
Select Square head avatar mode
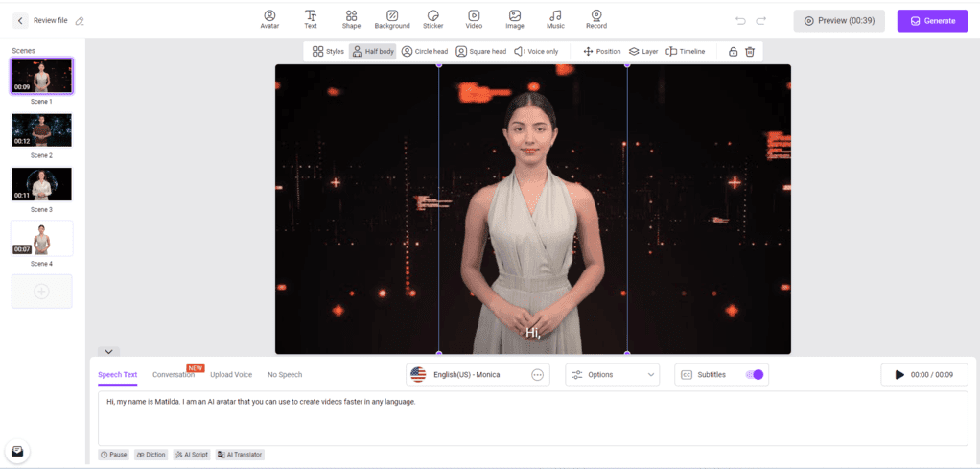point(480,51)
